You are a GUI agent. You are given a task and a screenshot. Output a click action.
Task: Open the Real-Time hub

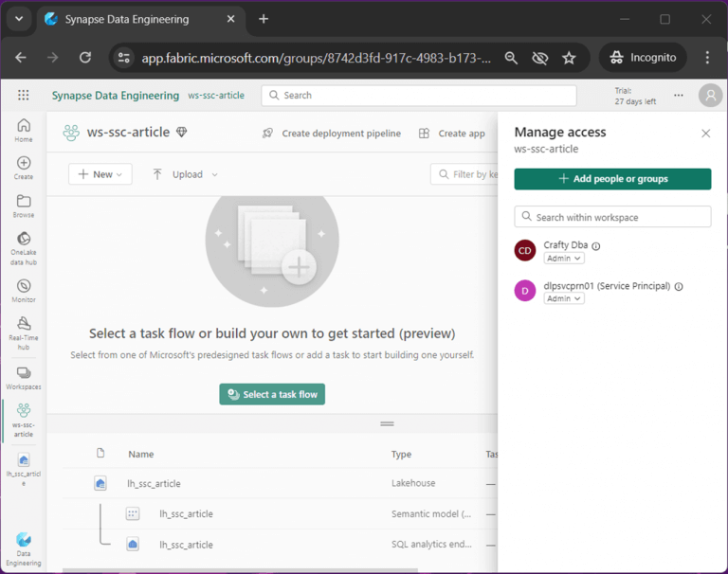pos(24,330)
